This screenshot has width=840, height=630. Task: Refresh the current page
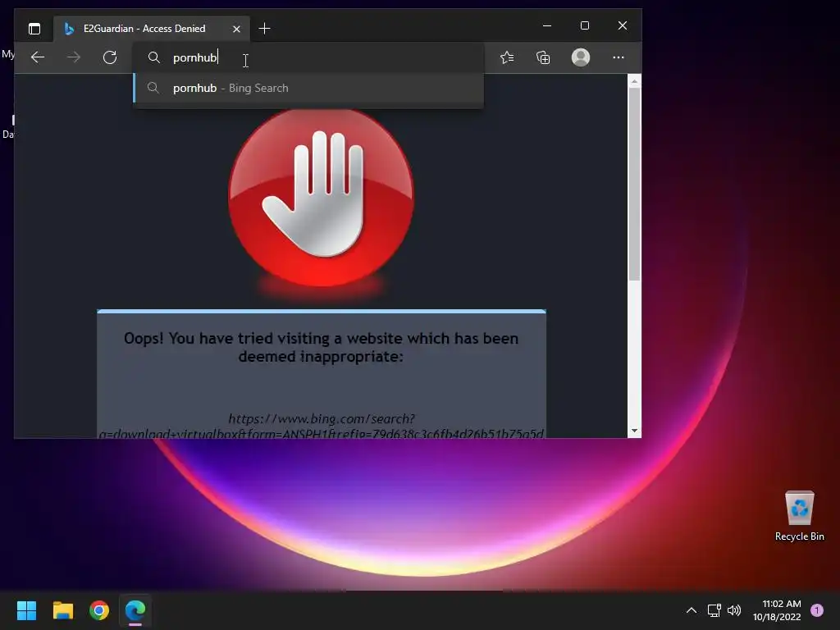point(110,57)
